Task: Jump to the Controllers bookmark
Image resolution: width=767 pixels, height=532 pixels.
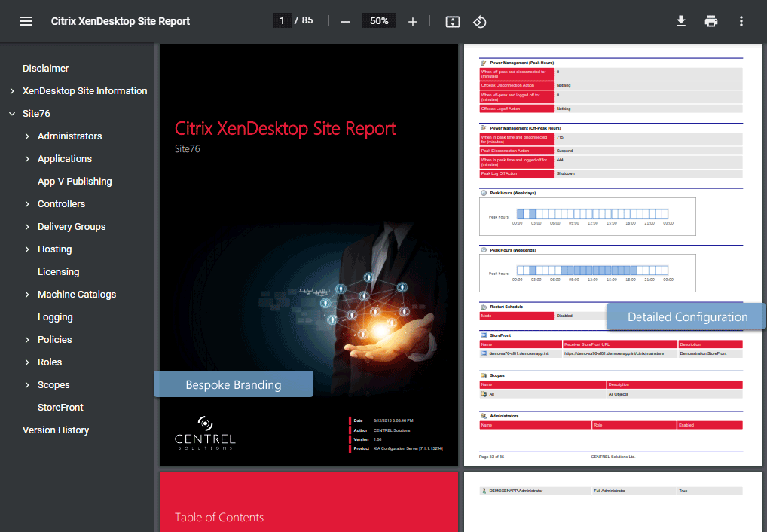Action: [x=61, y=203]
